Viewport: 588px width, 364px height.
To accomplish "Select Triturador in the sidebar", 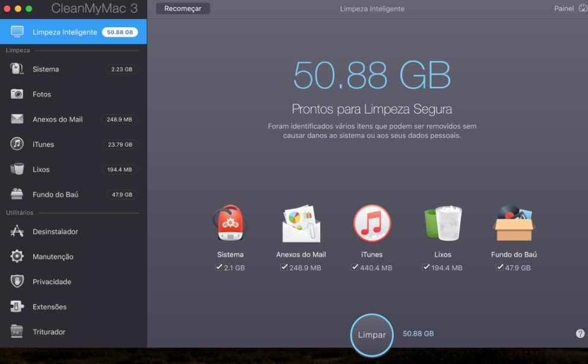I will pyautogui.click(x=74, y=332).
